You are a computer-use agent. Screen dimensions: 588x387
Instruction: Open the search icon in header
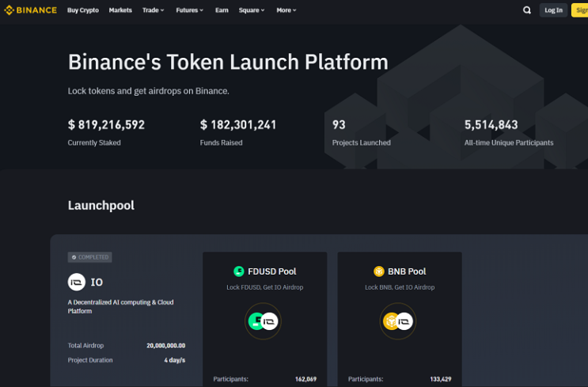point(527,10)
